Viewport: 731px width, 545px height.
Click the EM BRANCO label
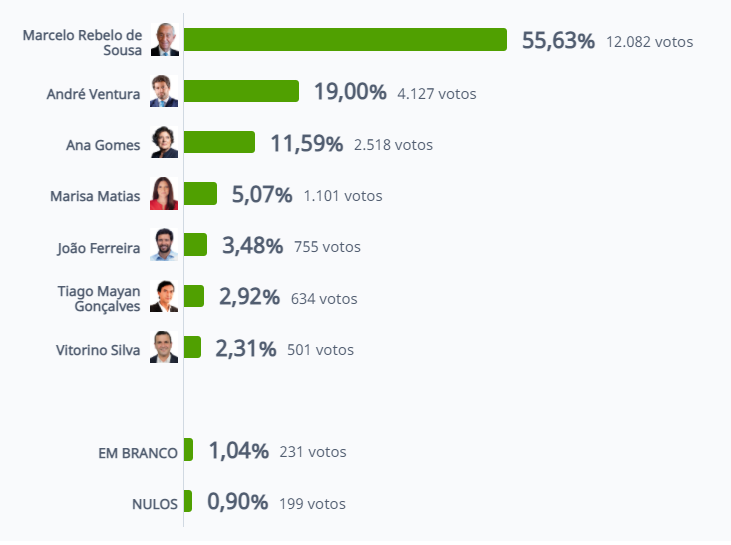tap(138, 453)
